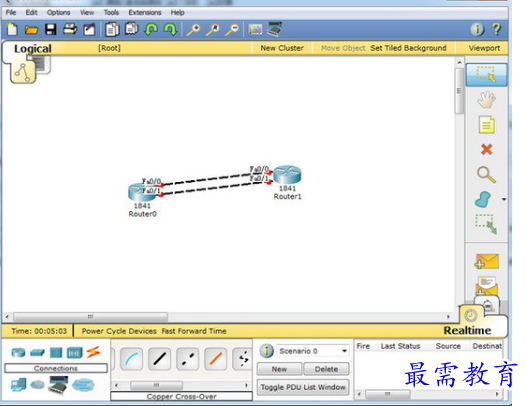Choose the Select tool in right panel
The height and width of the screenshot is (406, 526).
486,74
